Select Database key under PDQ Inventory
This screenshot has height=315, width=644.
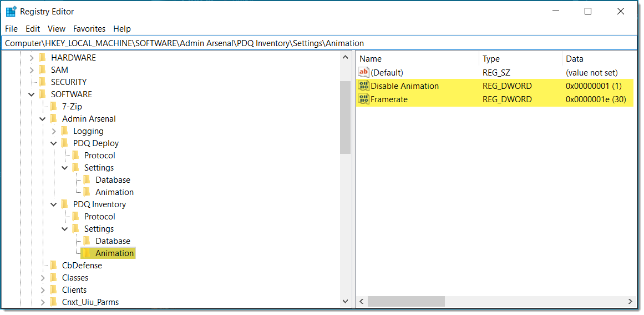[x=113, y=241]
